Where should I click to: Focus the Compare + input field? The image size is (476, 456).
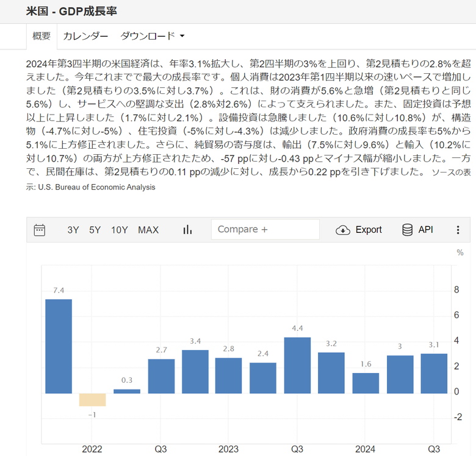[265, 229]
